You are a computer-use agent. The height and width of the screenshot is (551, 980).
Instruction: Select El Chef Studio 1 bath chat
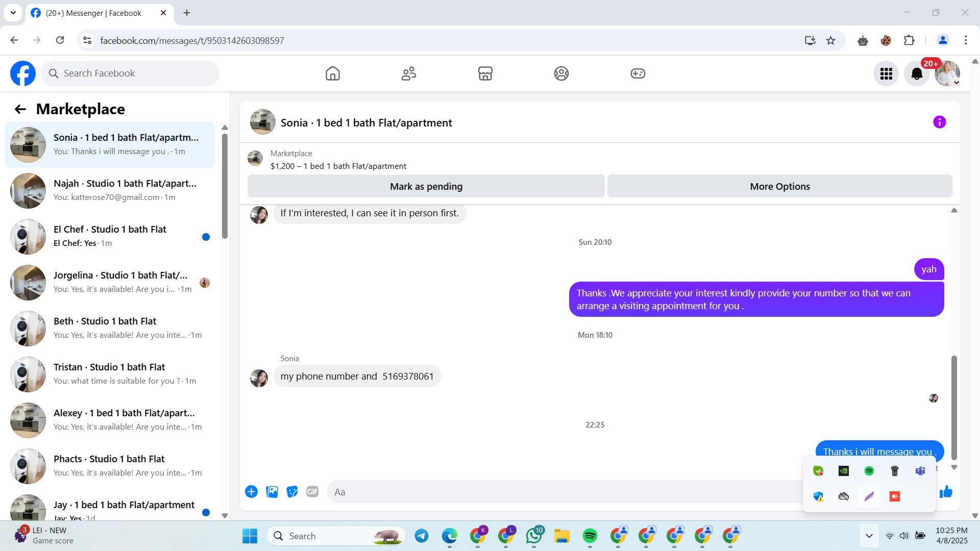coord(110,236)
